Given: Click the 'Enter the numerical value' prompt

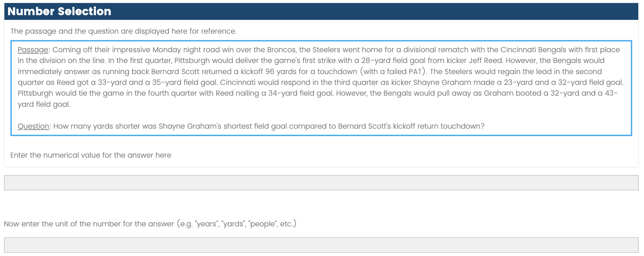Looking at the screenshot, I should pos(91,155).
